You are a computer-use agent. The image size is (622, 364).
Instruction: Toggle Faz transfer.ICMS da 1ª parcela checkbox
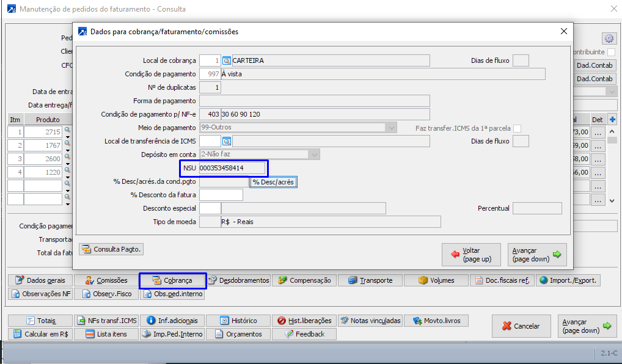coord(517,128)
